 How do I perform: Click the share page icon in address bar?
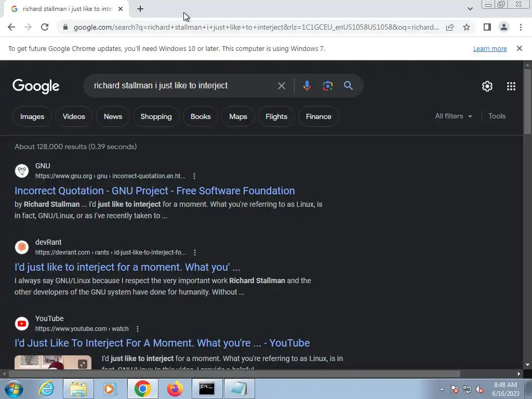[x=450, y=27]
